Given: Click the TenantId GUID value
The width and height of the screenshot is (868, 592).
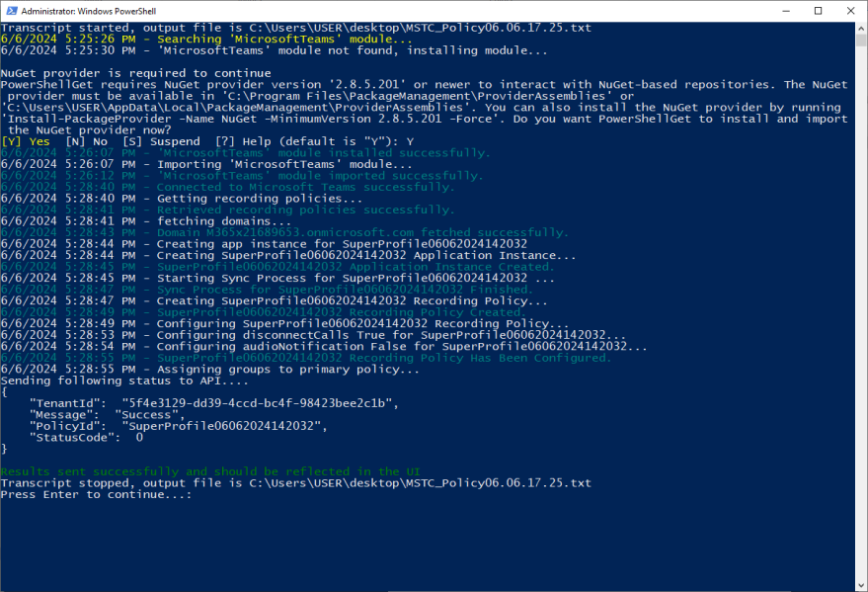Looking at the screenshot, I should tap(259, 403).
